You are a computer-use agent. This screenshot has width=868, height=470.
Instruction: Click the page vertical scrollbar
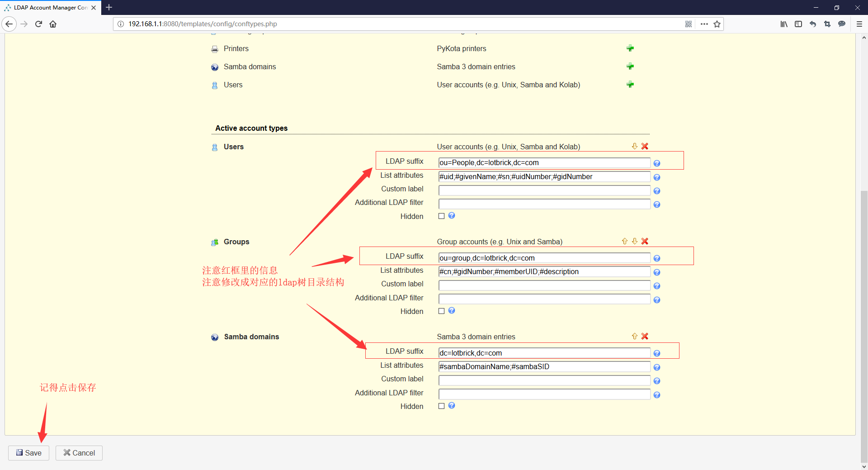[x=864, y=326]
